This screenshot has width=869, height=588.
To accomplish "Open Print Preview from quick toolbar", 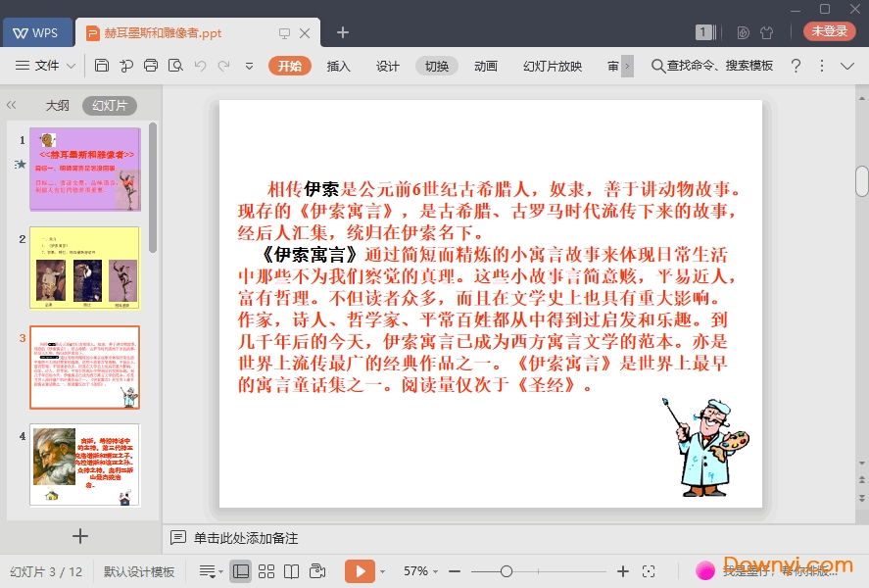I will pyautogui.click(x=175, y=66).
